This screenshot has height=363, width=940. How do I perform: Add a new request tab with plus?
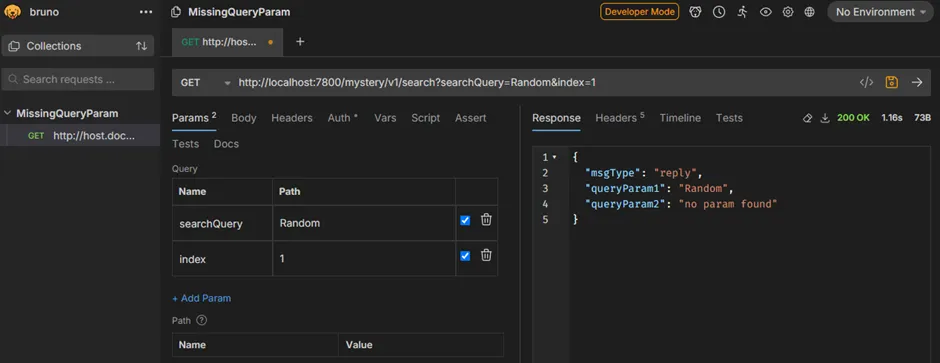pos(300,41)
